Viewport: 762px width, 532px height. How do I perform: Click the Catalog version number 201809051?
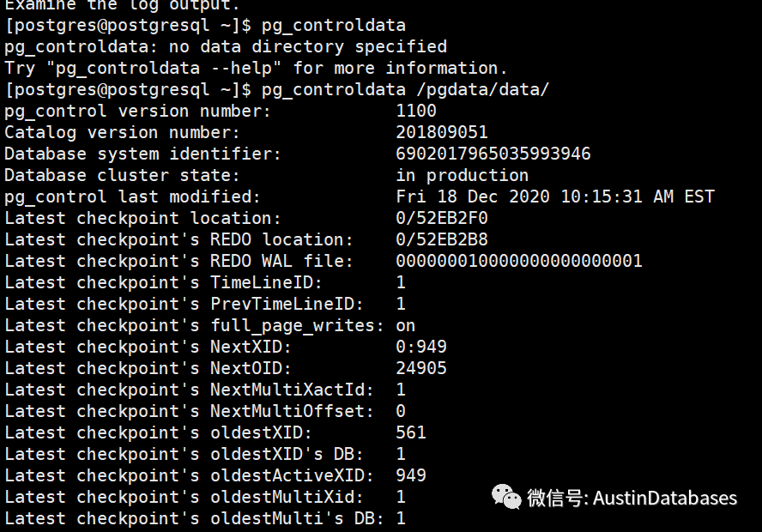tap(442, 132)
